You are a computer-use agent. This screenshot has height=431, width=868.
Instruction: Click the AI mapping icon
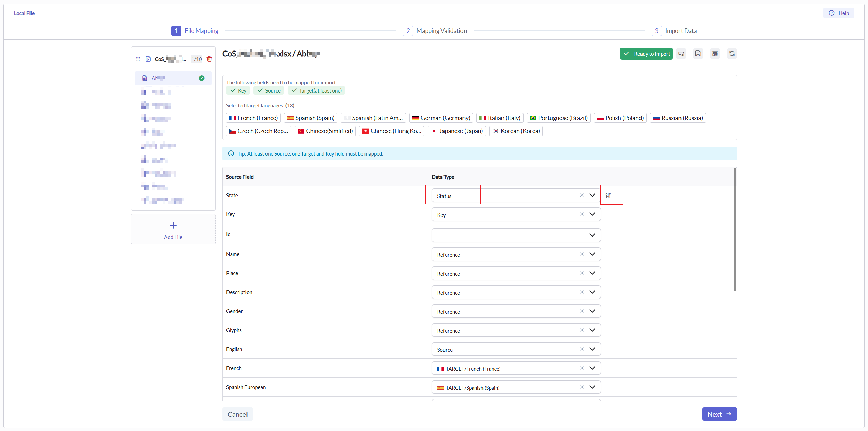(681, 54)
